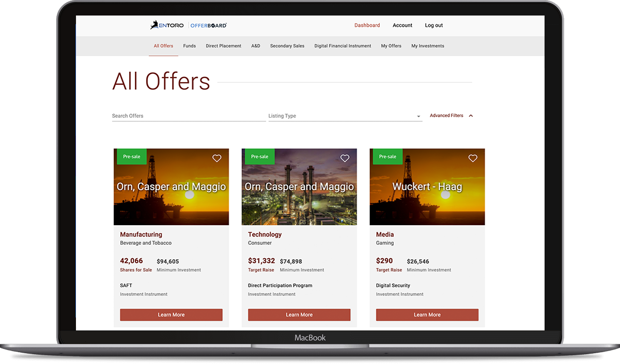Click the Log out link

[433, 25]
